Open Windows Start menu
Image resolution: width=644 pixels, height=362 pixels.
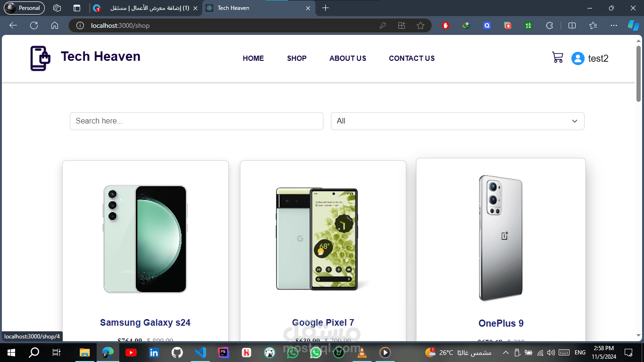[11, 352]
